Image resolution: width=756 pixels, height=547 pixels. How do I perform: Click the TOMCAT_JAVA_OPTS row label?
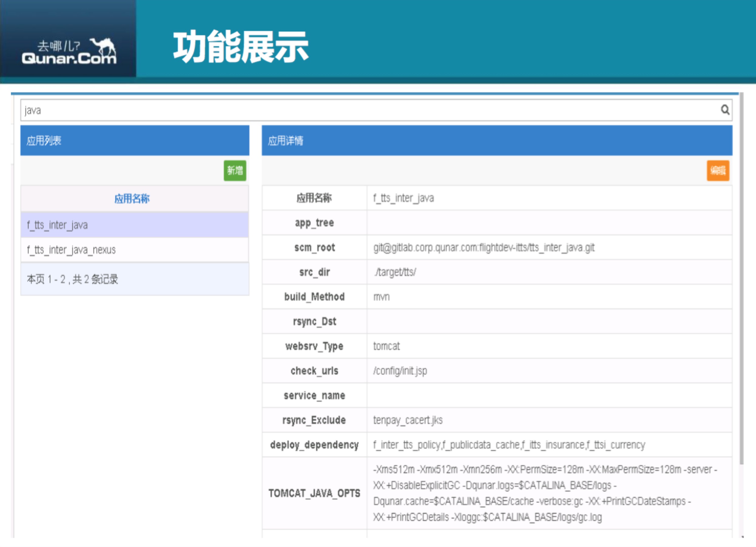[314, 493]
